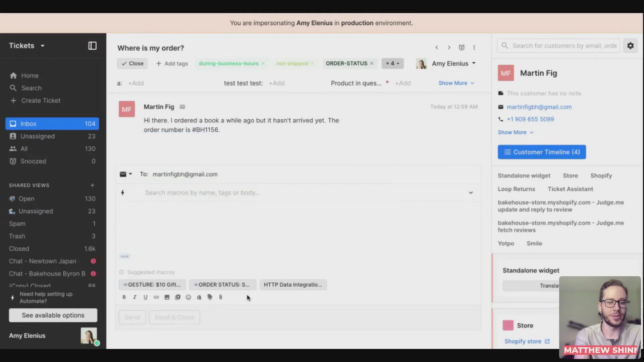The image size is (644, 362).
Task: Remove the not-shipped tag
Action: (313, 63)
